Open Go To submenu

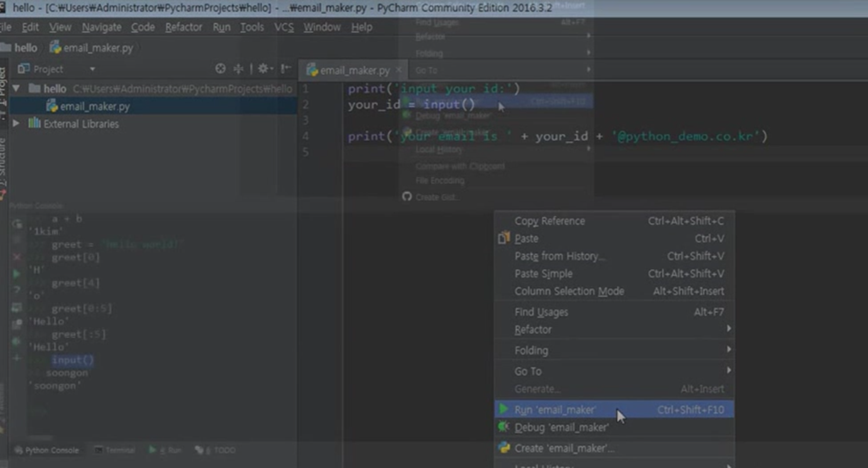[x=614, y=371]
